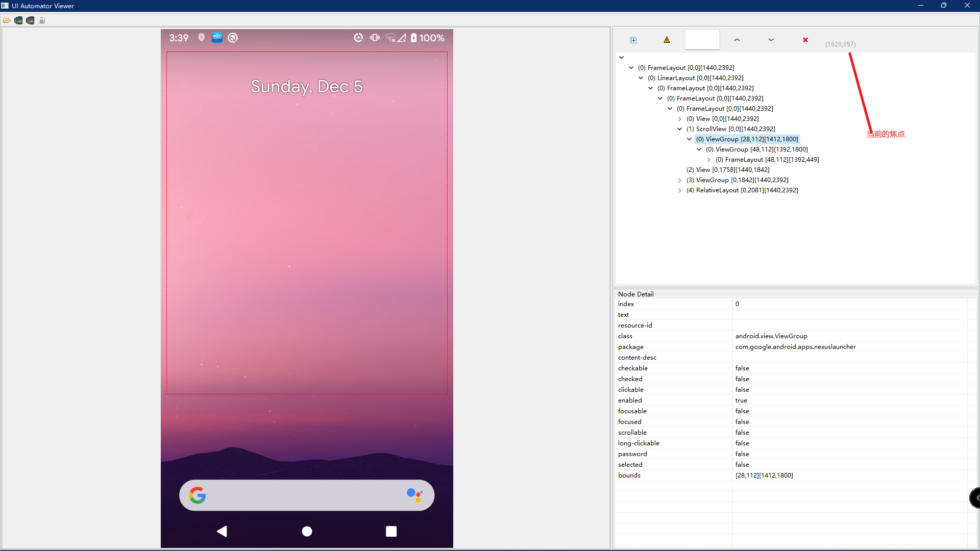Click Device Screenshot with Compressed Hierarchy icon

click(x=30, y=20)
